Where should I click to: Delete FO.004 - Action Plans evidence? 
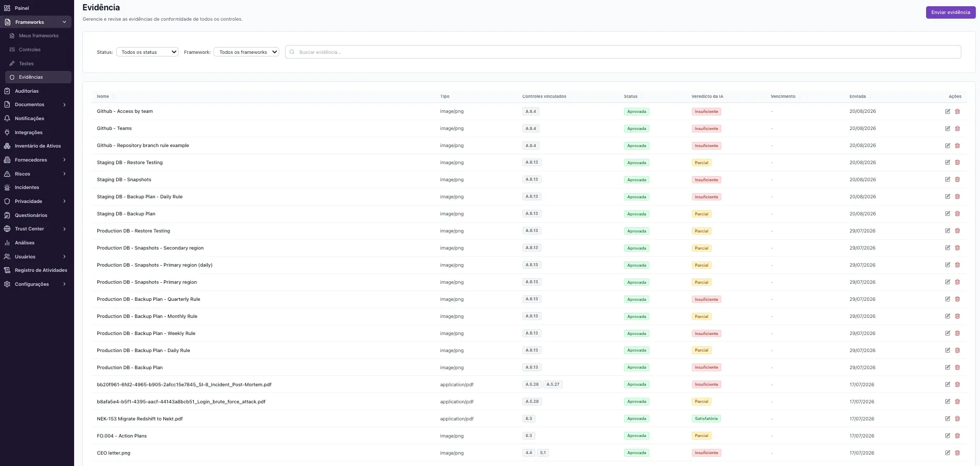[957, 436]
